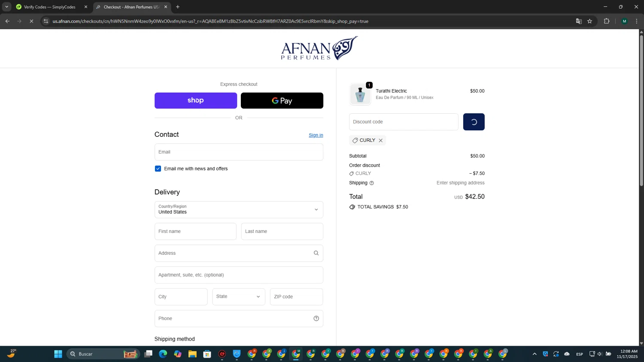Click the discount Apply button with the spinner
This screenshot has height=362, width=644.
click(x=474, y=122)
